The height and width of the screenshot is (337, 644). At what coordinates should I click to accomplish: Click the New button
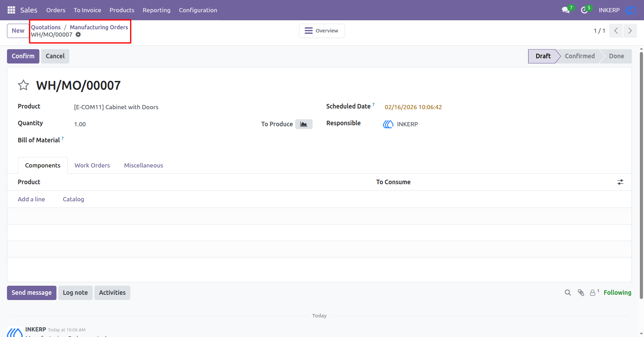(x=18, y=31)
